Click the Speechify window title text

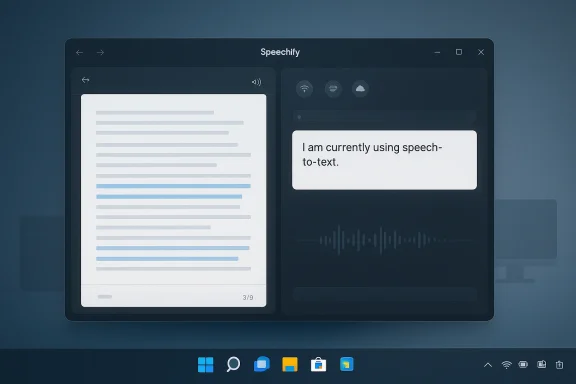(280, 52)
